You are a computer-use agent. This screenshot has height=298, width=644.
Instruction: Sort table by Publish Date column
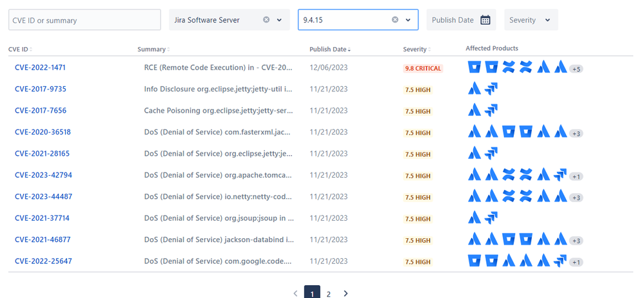point(330,49)
